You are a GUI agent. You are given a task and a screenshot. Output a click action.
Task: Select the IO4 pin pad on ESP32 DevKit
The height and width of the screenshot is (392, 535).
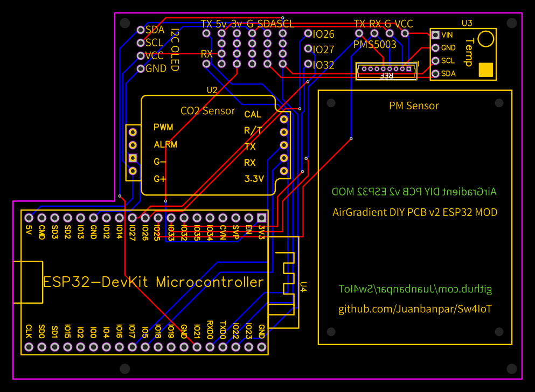[107, 347]
